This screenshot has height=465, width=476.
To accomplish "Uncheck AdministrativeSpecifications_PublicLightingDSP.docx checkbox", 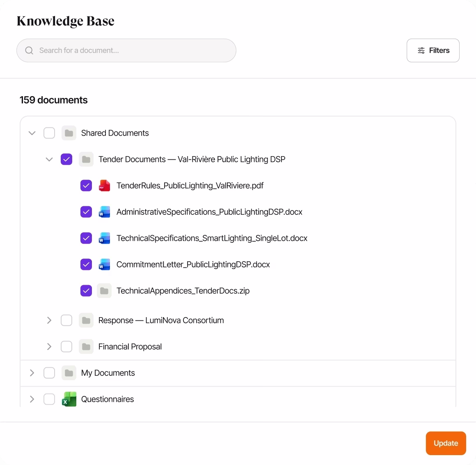I will [x=86, y=212].
